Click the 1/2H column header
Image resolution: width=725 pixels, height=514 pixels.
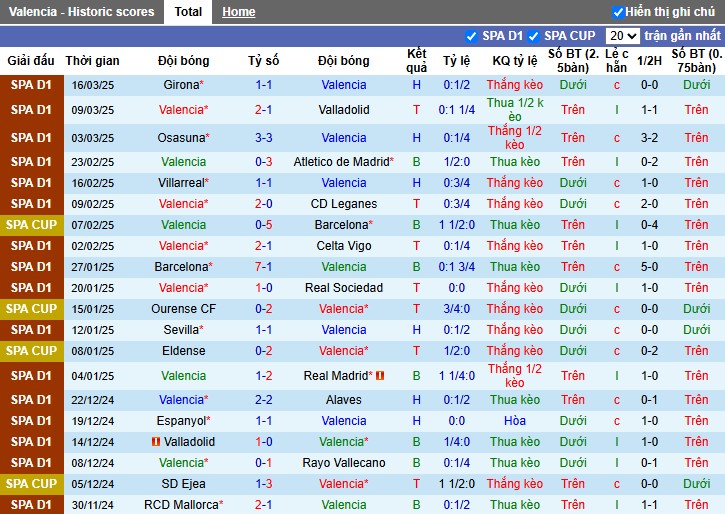(649, 61)
